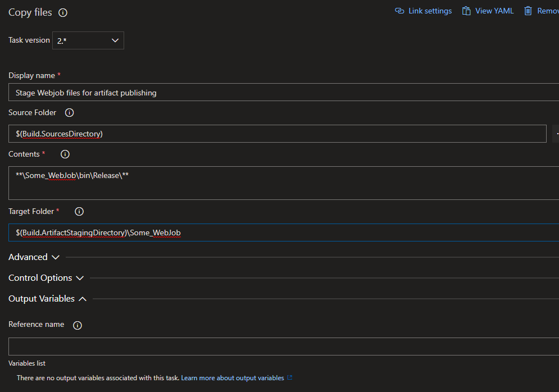559x392 pixels.
Task: Click the Reference name info icon
Action: click(x=78, y=325)
